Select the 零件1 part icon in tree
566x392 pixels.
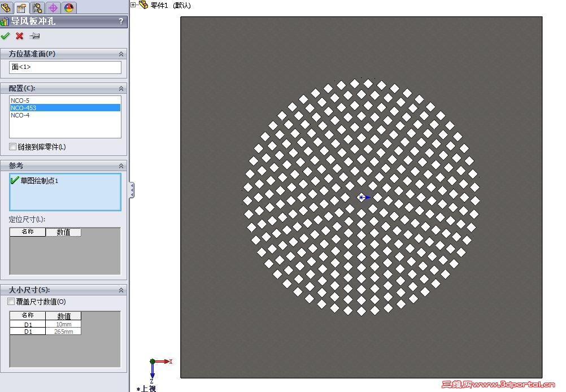click(143, 5)
